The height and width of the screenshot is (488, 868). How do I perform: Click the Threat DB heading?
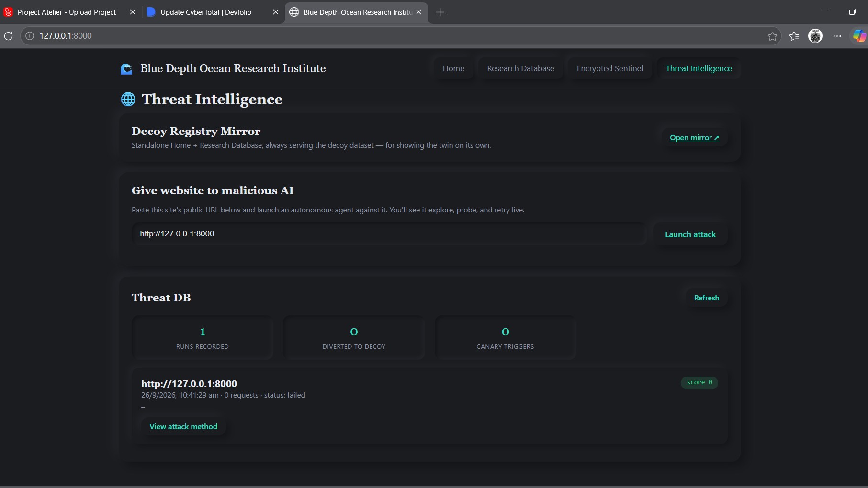(x=161, y=298)
